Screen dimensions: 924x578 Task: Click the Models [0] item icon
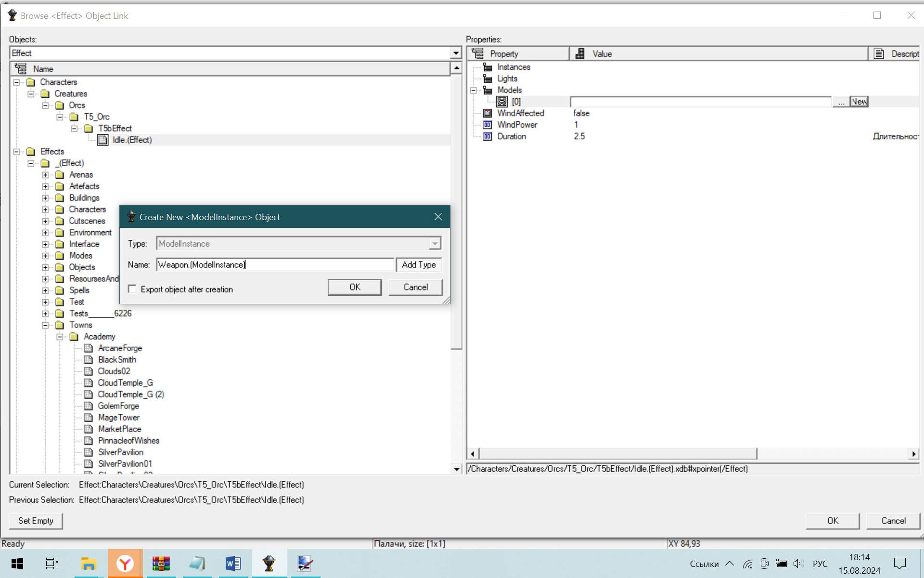(502, 102)
